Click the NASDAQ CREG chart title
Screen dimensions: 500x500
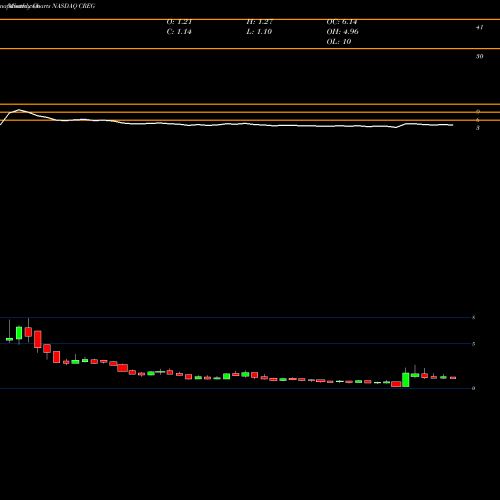click(x=74, y=6)
